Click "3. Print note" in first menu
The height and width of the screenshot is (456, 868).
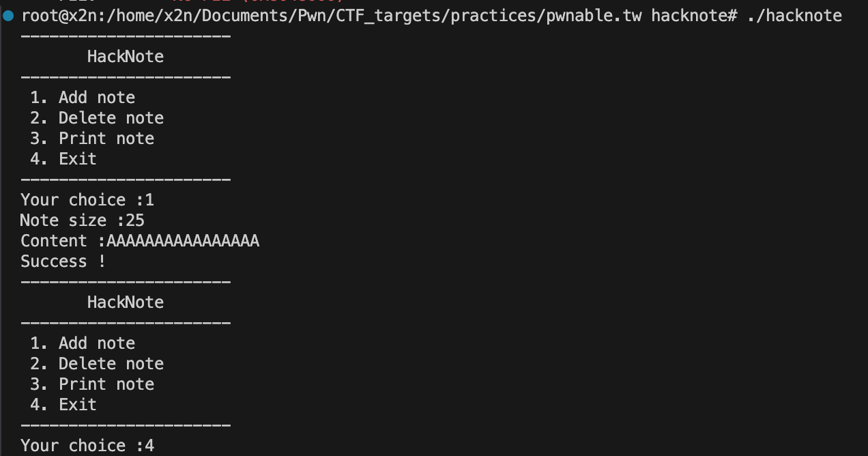[x=92, y=139]
